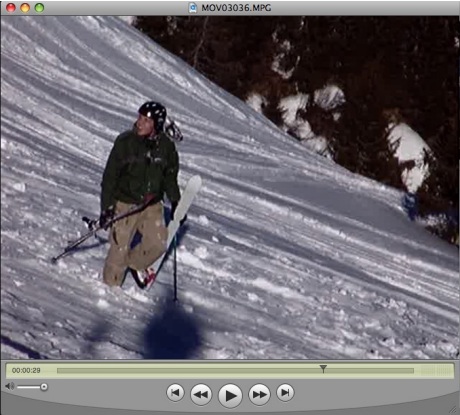Start playback with the Play button
The image size is (460, 415).
point(230,395)
